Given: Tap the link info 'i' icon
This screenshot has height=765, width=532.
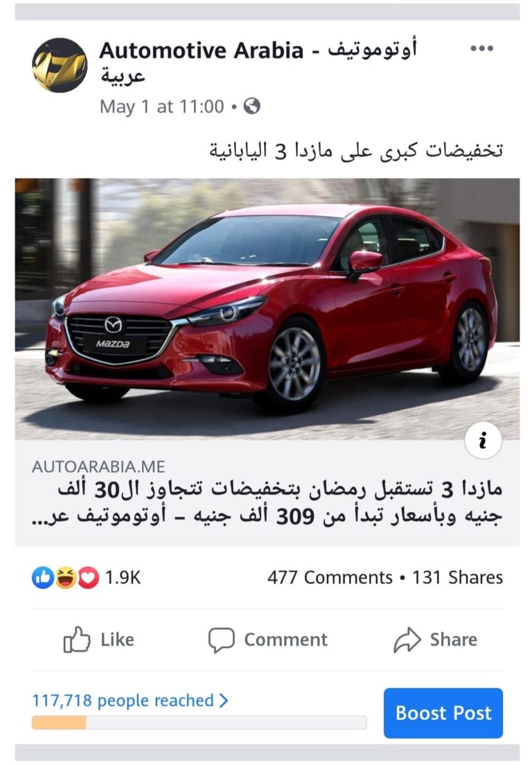Looking at the screenshot, I should [x=483, y=440].
